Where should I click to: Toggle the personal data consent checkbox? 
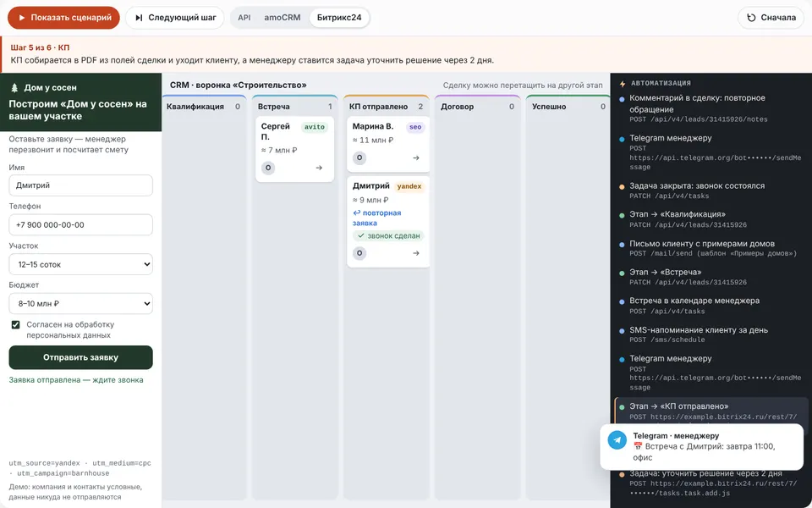point(15,325)
